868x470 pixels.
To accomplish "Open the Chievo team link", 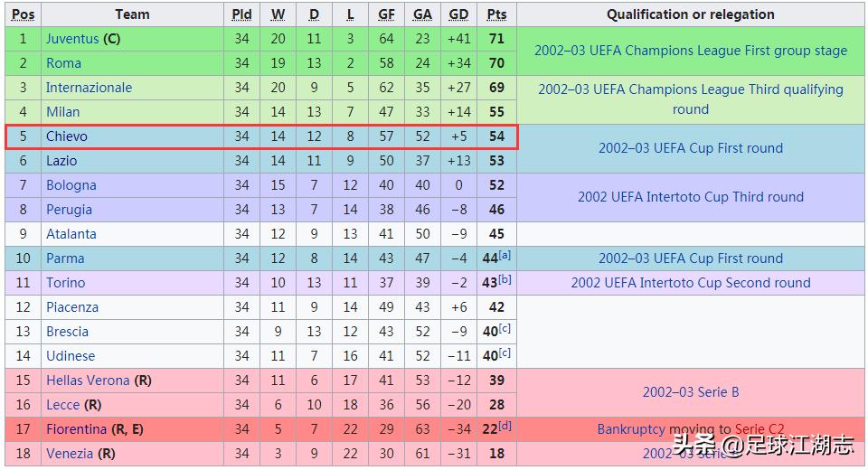I will pos(67,136).
